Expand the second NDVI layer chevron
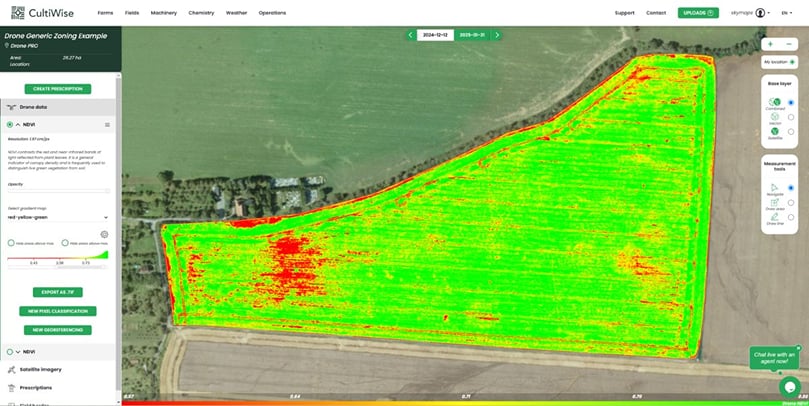The width and height of the screenshot is (809, 406). pyautogui.click(x=18, y=352)
